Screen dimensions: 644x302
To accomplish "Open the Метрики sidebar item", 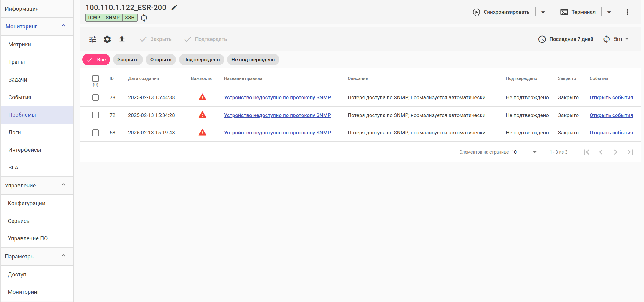I will pos(20,45).
